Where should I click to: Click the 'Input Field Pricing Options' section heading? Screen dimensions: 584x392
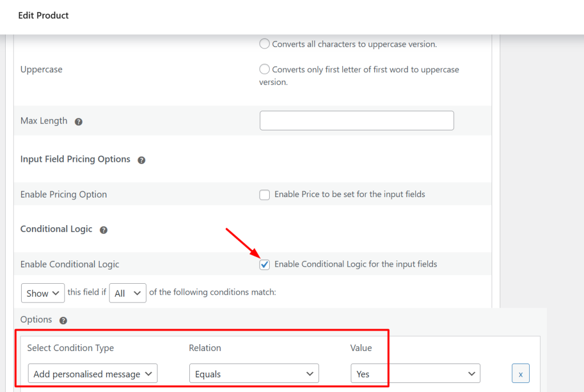75,160
